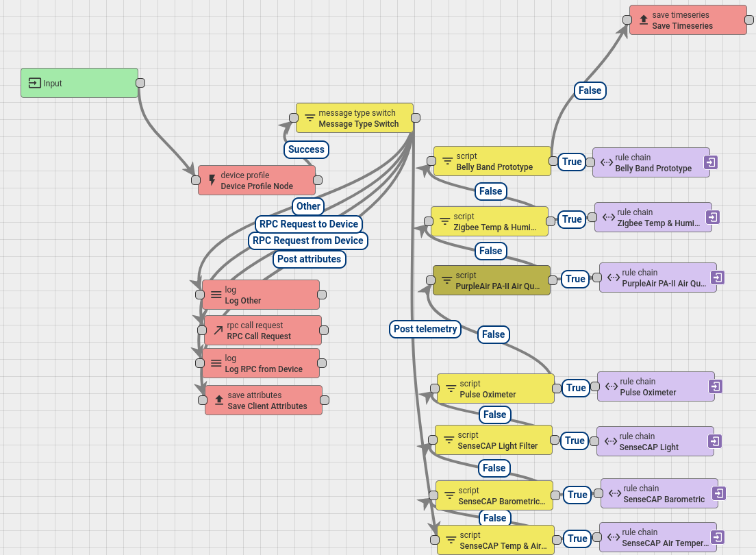The width and height of the screenshot is (756, 555).
Task: Click the filter icon on PurpleAir script node
Action: (447, 280)
